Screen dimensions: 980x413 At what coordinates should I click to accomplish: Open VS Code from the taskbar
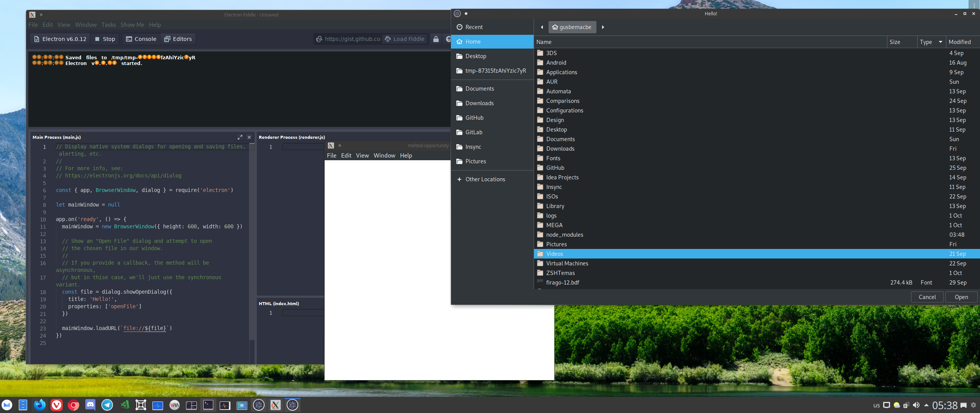[x=124, y=405]
